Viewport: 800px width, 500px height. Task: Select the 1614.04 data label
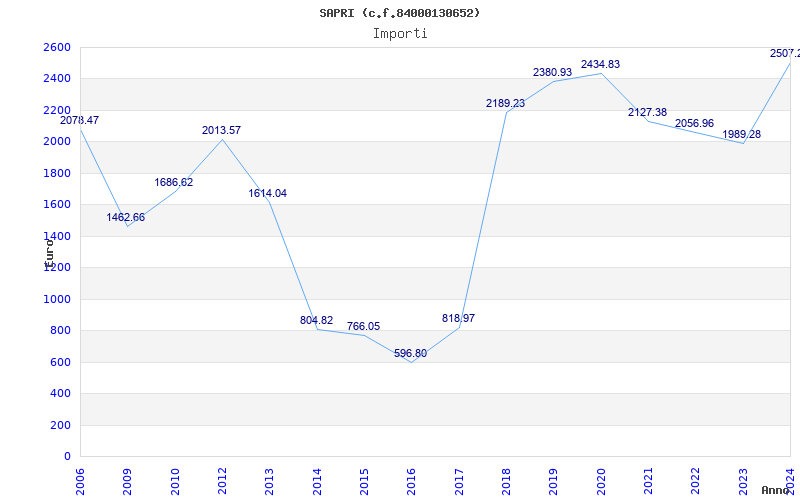(267, 193)
